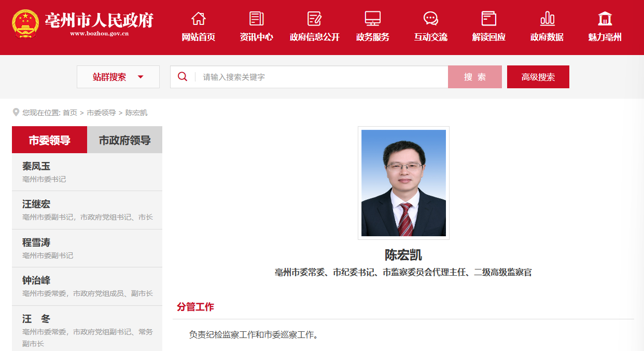Click the 高级搜索 button
This screenshot has width=644, height=351.
[x=538, y=77]
